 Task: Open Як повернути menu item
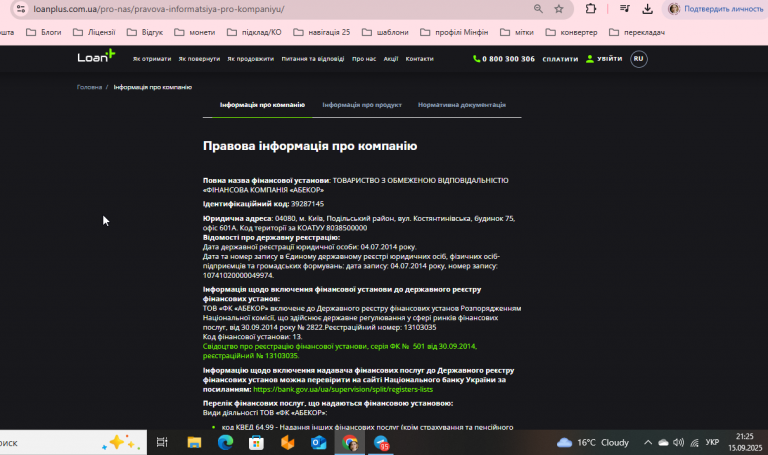pyautogui.click(x=199, y=59)
